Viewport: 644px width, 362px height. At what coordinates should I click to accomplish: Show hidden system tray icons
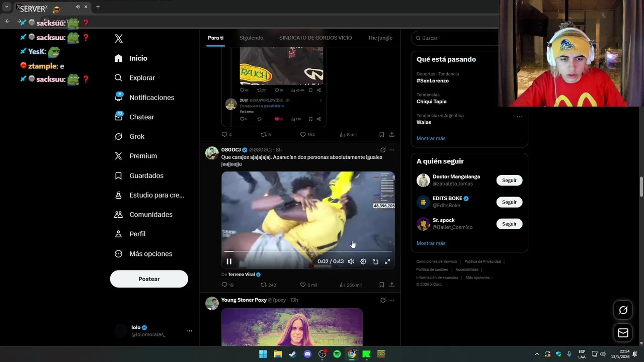coord(537,354)
